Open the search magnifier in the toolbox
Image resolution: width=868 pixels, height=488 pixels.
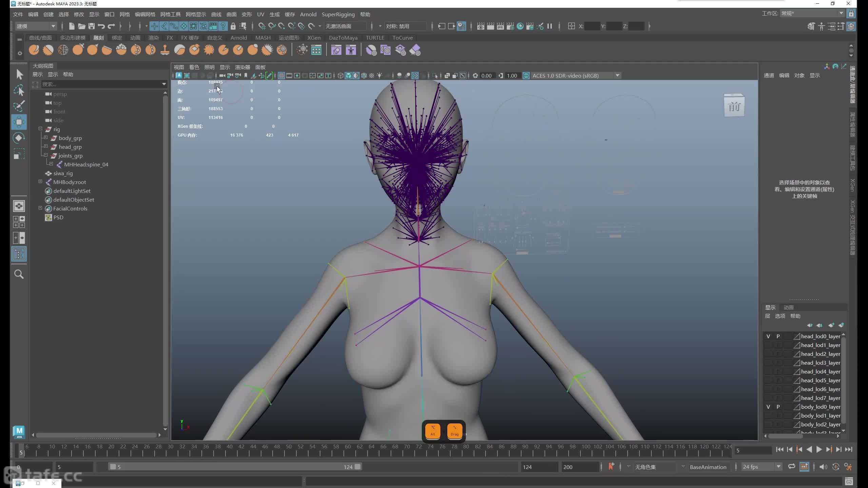[19, 274]
